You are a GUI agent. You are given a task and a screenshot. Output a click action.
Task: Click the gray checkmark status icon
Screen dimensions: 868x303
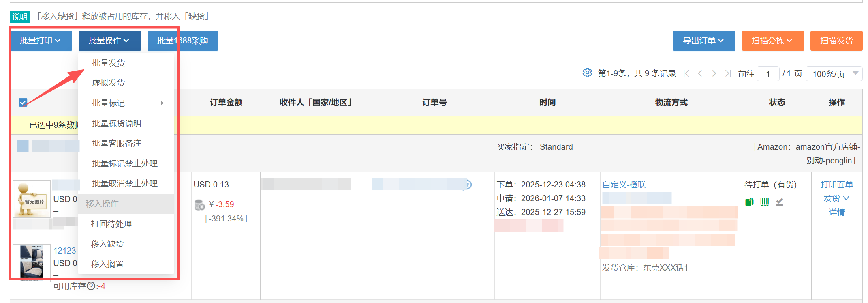[x=779, y=202]
